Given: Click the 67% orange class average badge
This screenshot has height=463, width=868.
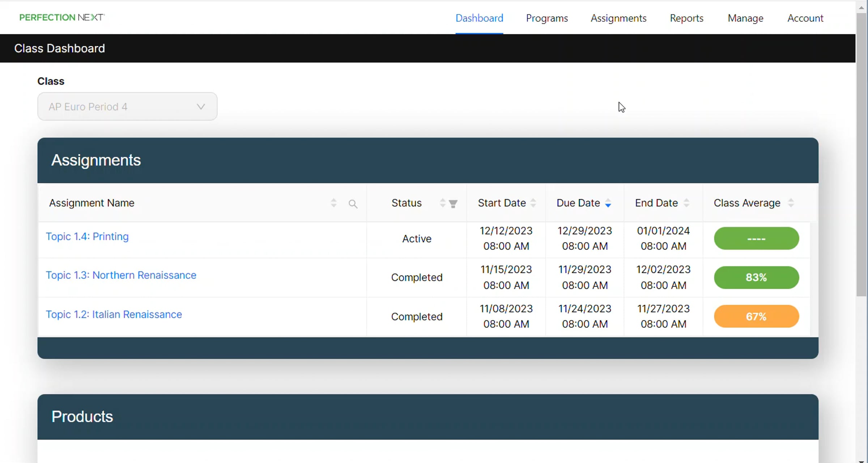Looking at the screenshot, I should click(756, 316).
